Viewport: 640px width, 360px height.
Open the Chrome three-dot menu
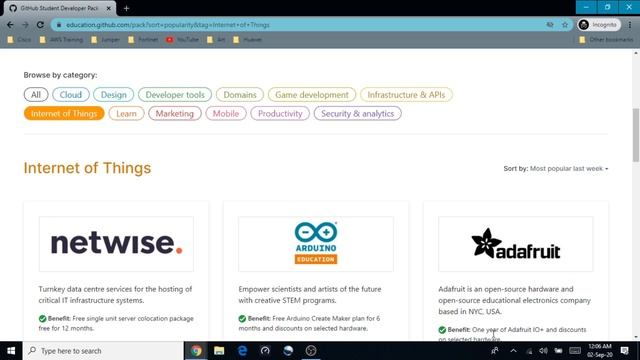[630, 25]
